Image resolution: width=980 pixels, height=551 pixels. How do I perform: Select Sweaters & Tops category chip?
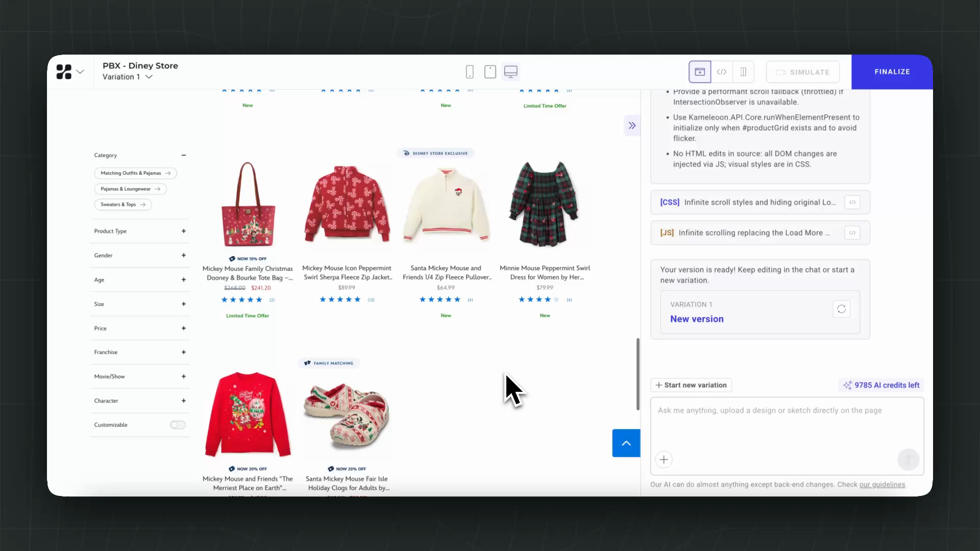point(123,205)
